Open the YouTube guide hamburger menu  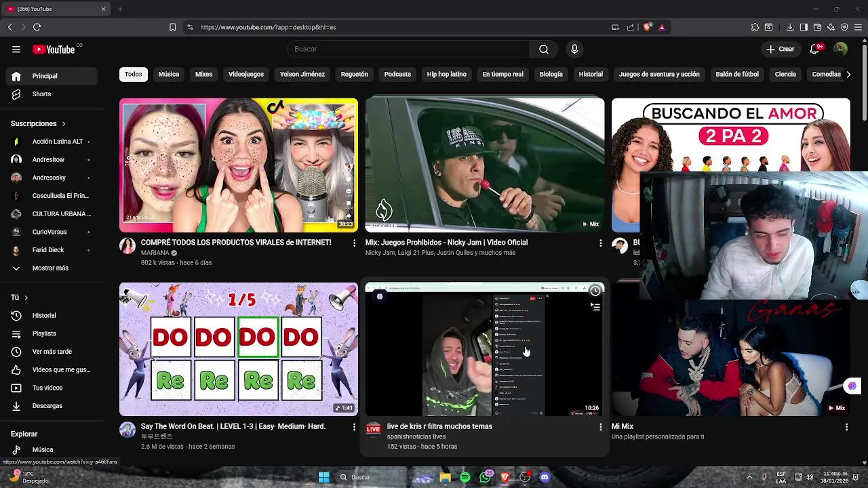click(x=16, y=49)
